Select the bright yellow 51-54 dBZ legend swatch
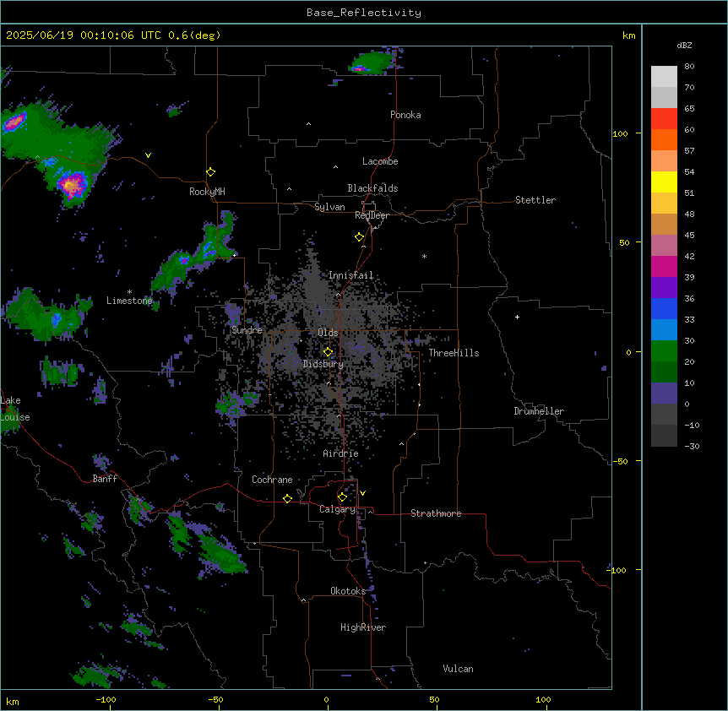The image size is (728, 711). (x=664, y=182)
